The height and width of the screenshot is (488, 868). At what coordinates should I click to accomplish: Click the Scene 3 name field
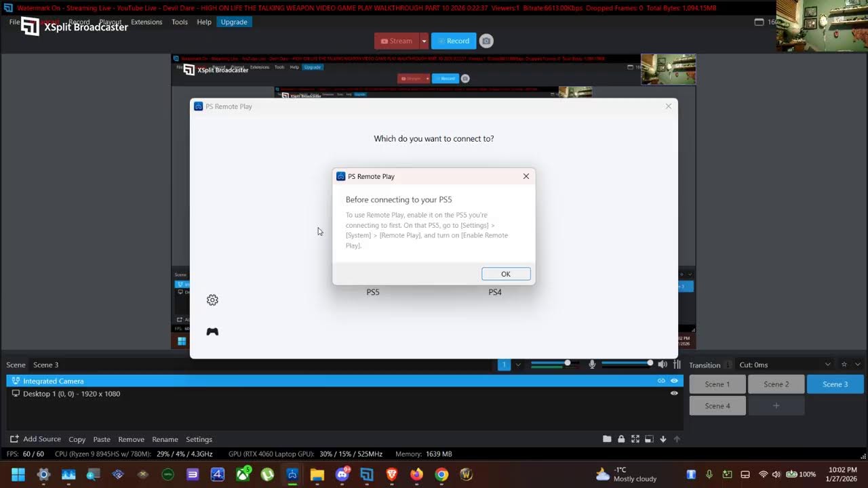click(x=46, y=365)
